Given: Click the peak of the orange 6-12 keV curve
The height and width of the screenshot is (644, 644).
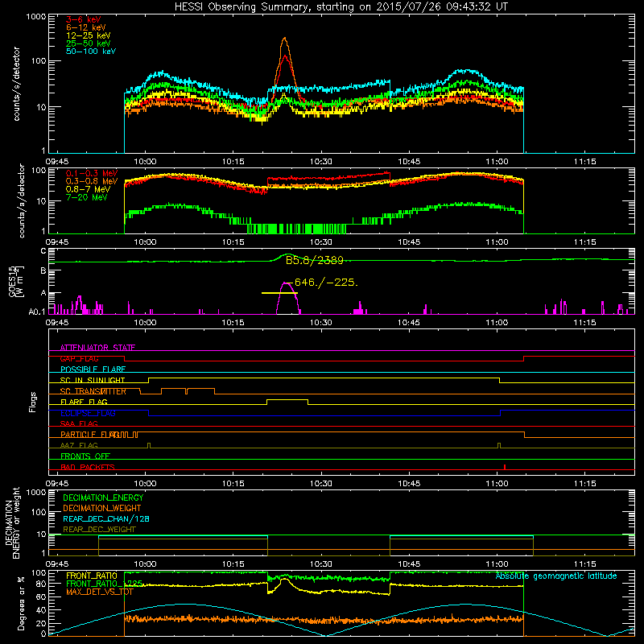Looking at the screenshot, I should 285,38.
